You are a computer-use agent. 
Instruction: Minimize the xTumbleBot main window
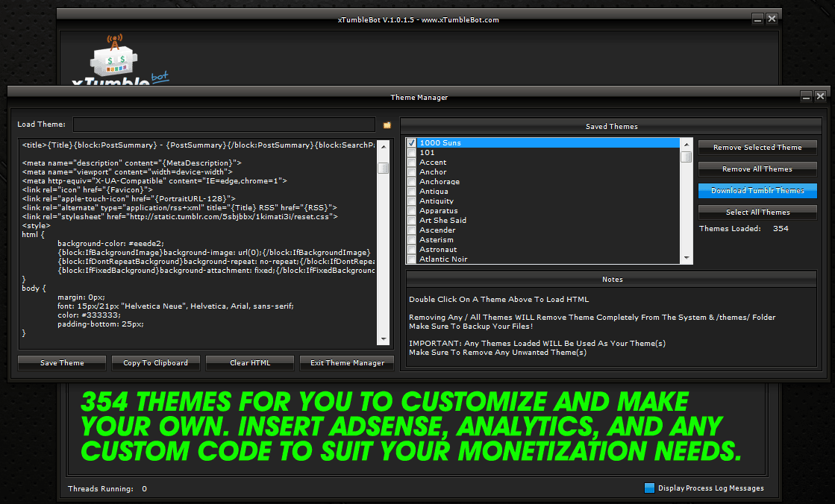[758, 19]
